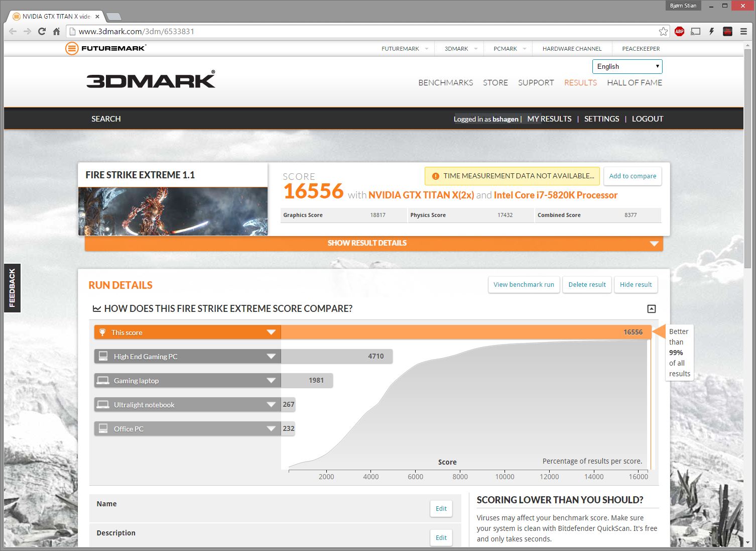This screenshot has height=551, width=756.
Task: Open the SUPPORT navigation item
Action: coord(536,82)
